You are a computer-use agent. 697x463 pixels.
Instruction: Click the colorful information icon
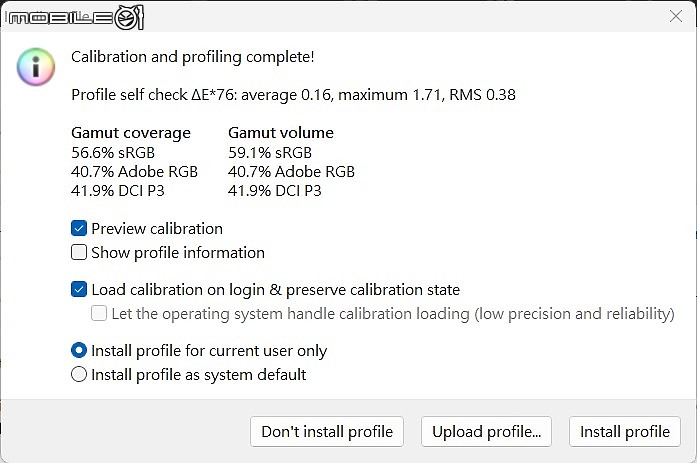(x=36, y=67)
